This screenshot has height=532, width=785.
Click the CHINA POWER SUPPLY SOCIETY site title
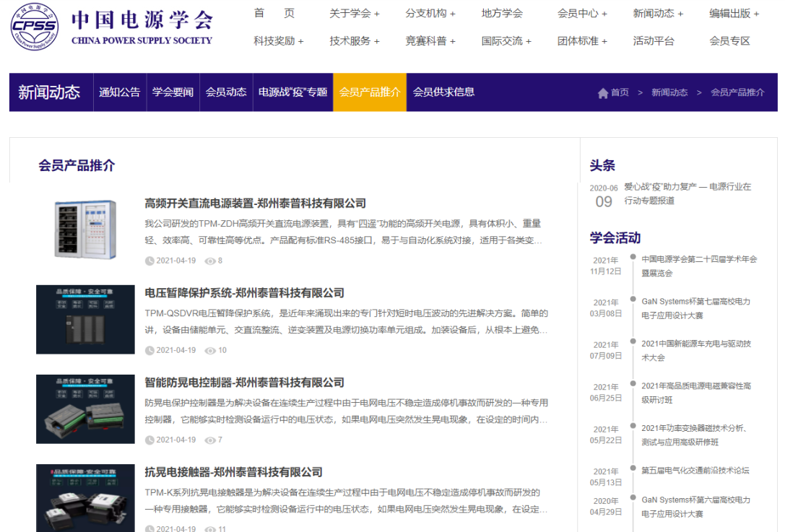142,41
